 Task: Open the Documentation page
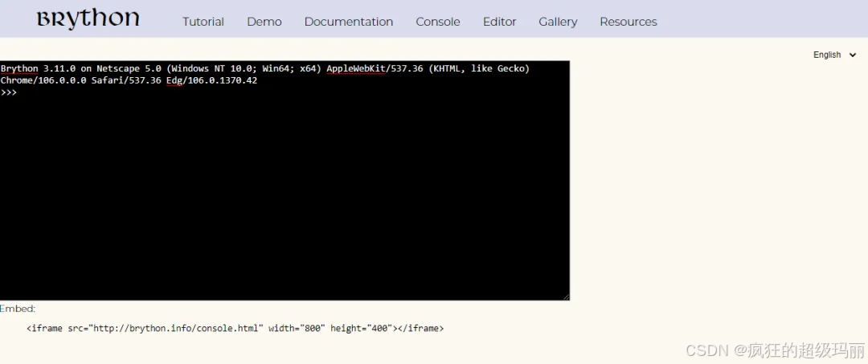coord(349,22)
